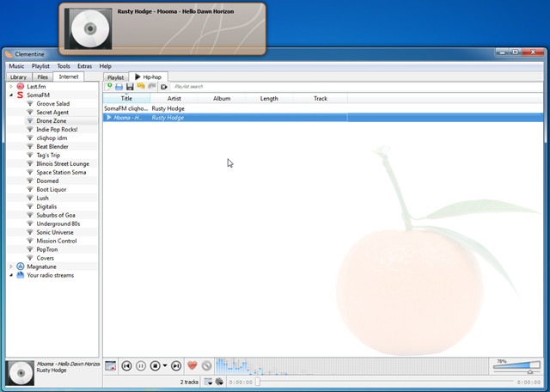The image size is (550, 392).
Task: Click the grey redo arrow icon
Action: click(152, 86)
